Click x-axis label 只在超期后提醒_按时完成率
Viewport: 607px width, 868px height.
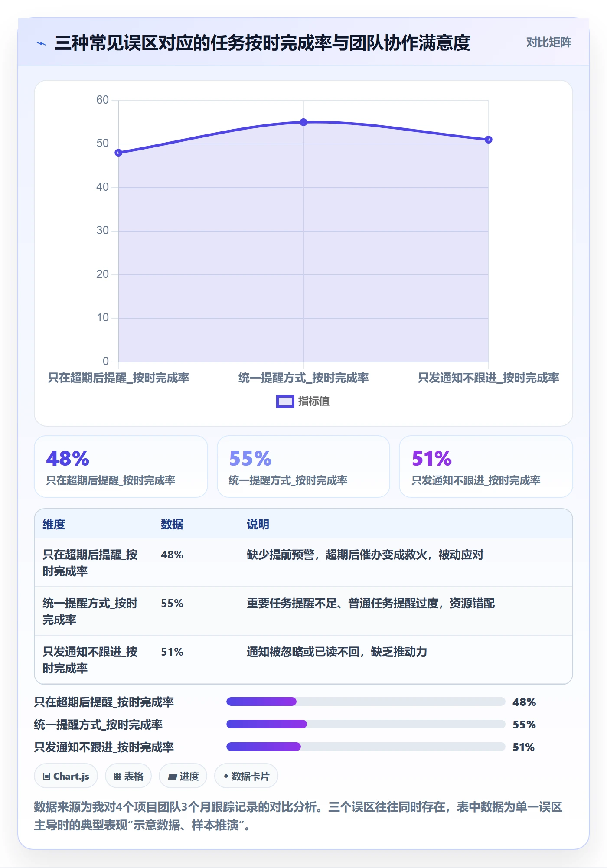click(x=118, y=378)
